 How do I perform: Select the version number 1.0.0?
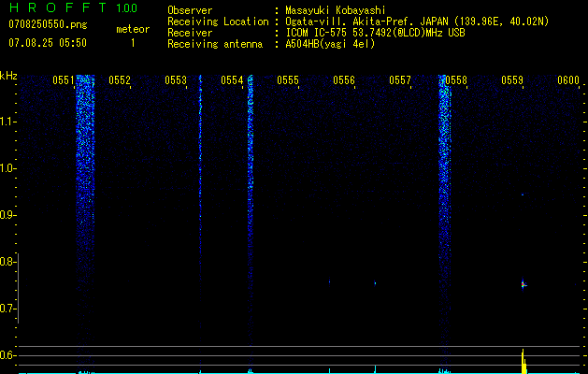[126, 7]
